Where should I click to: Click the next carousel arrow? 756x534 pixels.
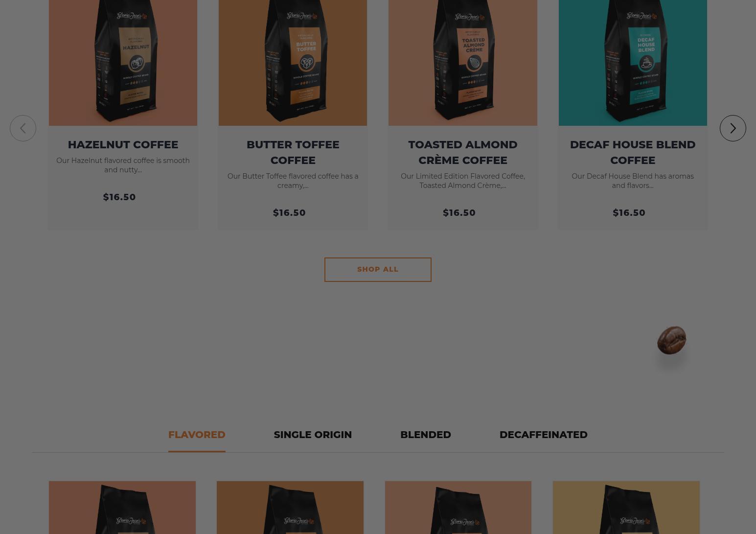[x=733, y=128]
